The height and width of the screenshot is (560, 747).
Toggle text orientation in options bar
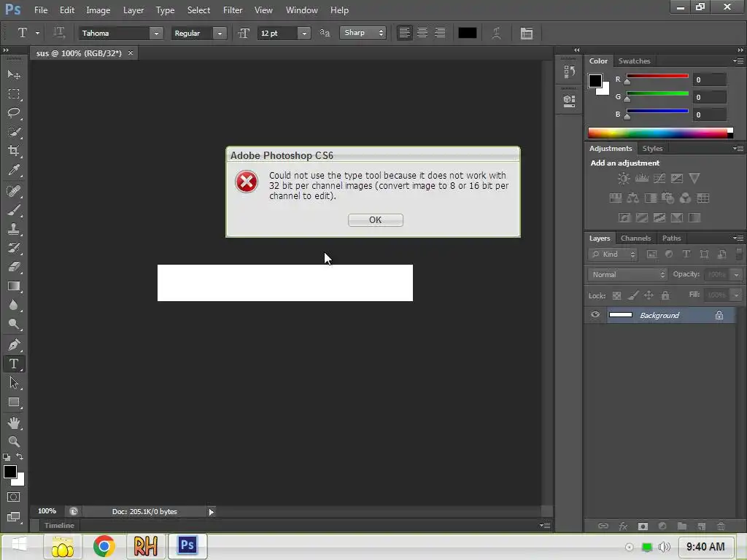pyautogui.click(x=58, y=33)
